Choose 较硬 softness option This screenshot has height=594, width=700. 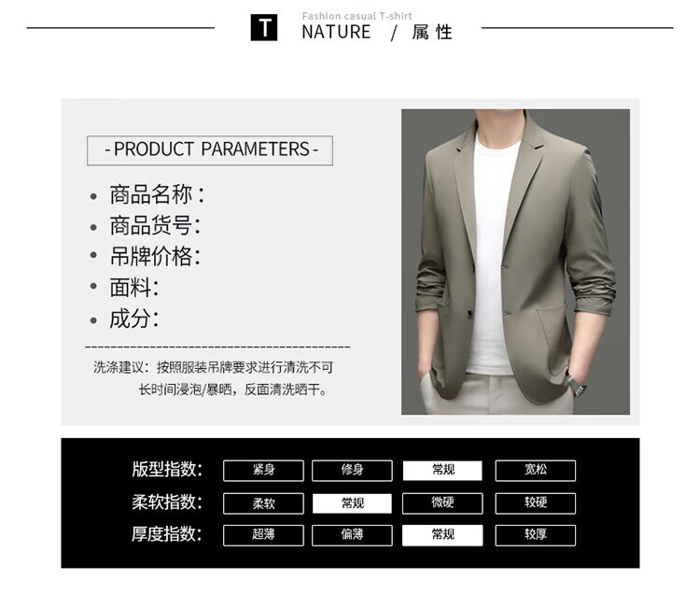(536, 503)
